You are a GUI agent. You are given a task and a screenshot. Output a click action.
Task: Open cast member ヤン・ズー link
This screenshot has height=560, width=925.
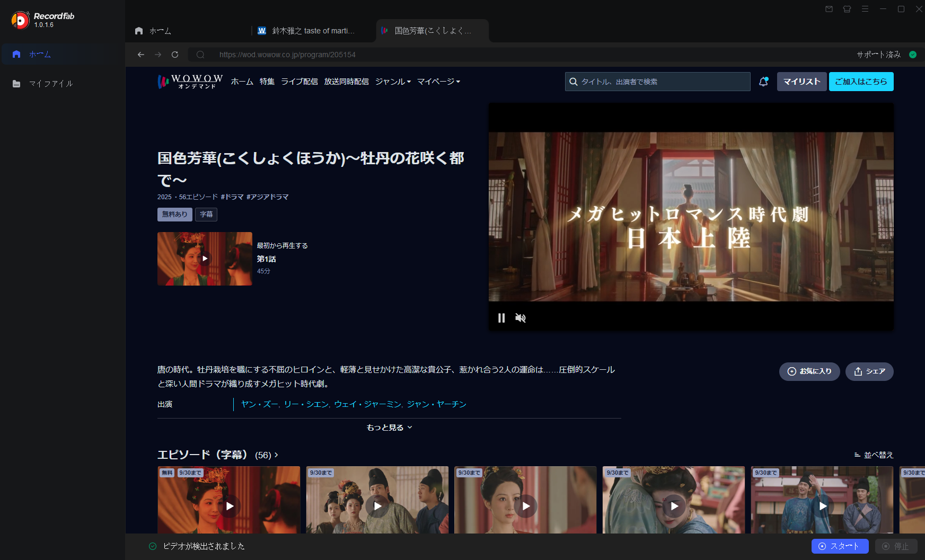[x=259, y=404]
